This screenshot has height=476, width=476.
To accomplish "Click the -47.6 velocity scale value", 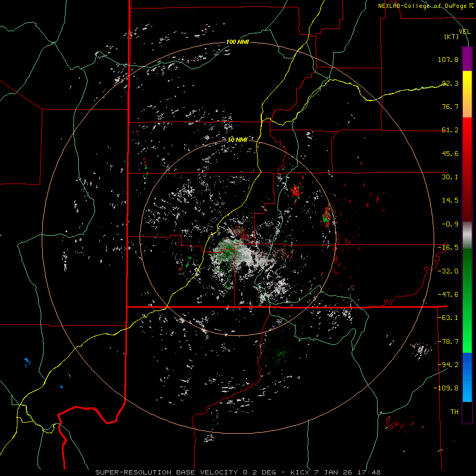I will click(x=448, y=295).
